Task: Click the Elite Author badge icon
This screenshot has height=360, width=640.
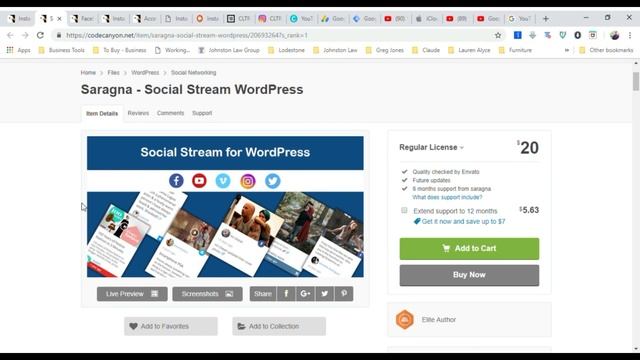Action: (405, 320)
